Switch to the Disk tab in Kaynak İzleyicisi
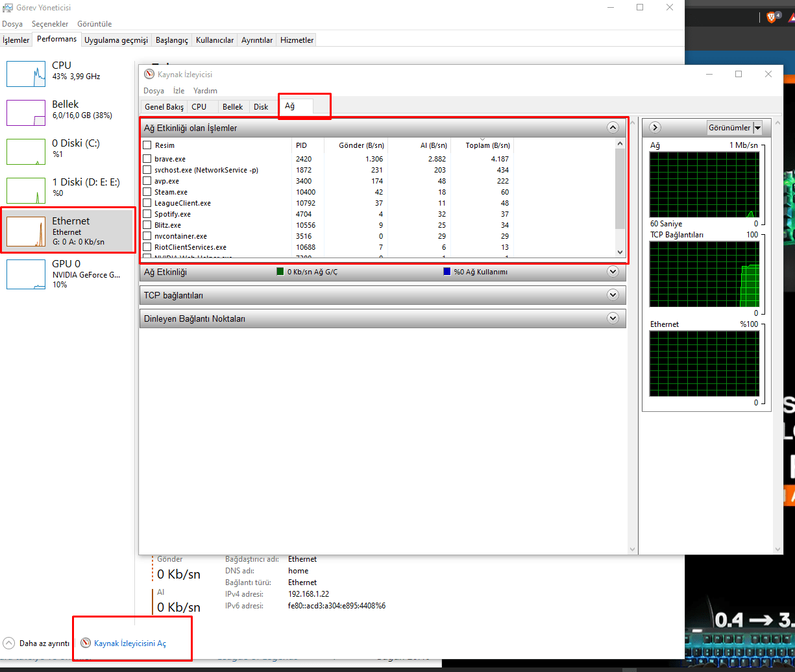This screenshot has height=672, width=795. 261,107
